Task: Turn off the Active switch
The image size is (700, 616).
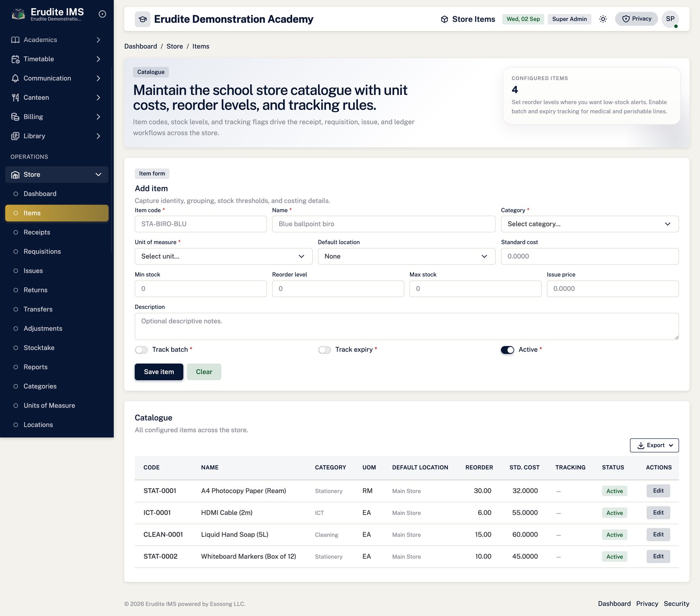Action: click(x=507, y=350)
